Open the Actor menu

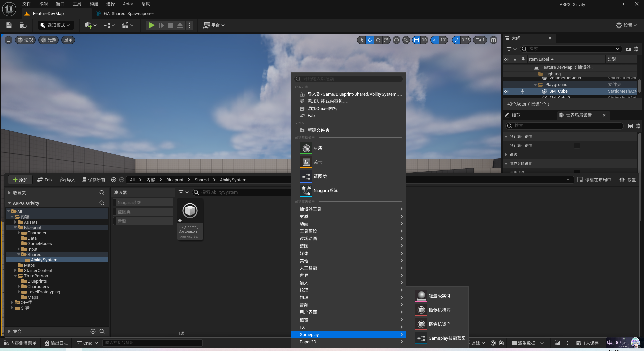click(128, 4)
